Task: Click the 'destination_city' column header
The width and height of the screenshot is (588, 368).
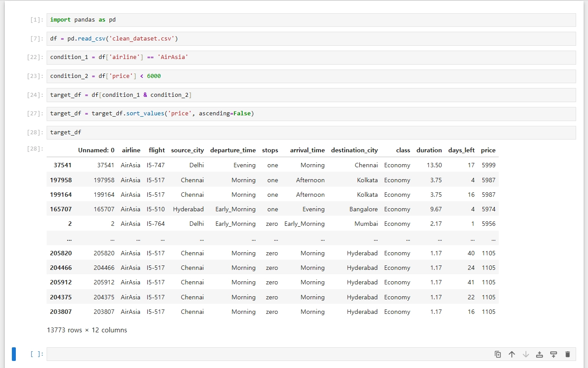Action: (354, 150)
